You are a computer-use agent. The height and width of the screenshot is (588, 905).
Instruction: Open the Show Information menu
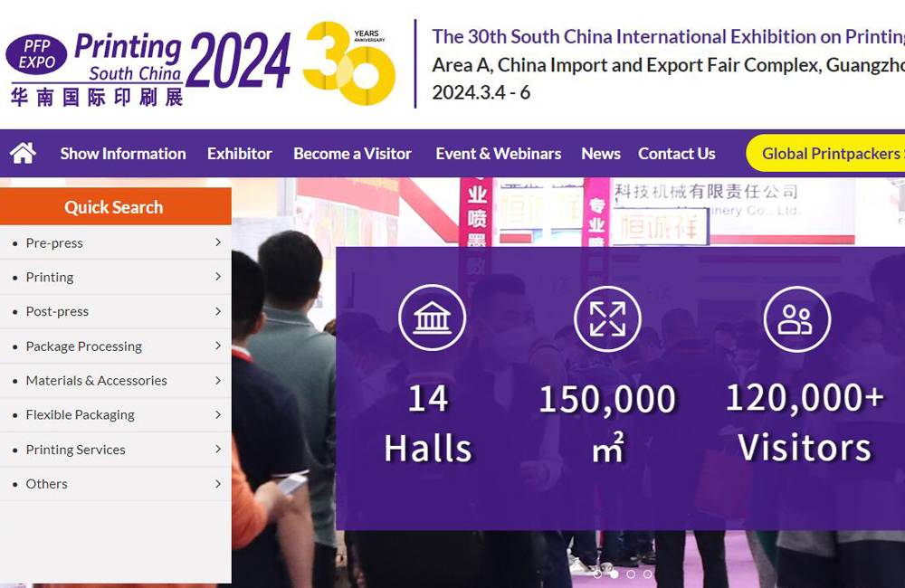pos(123,154)
